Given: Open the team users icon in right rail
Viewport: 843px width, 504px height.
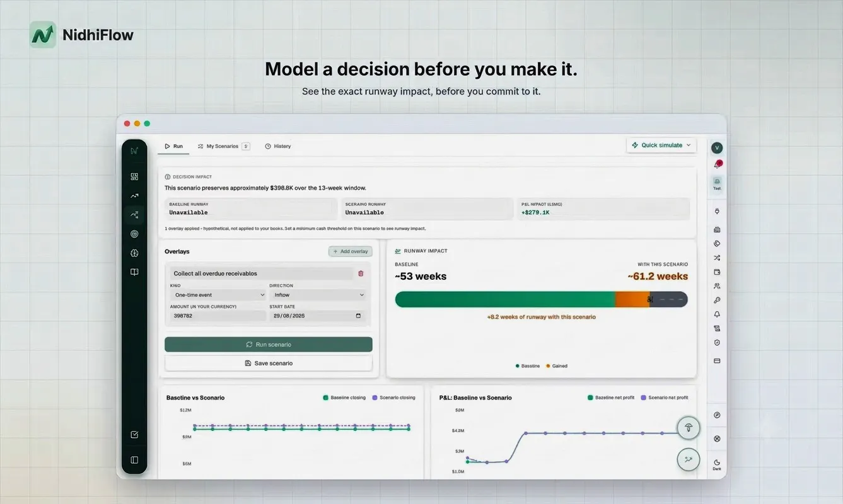Looking at the screenshot, I should click(x=717, y=286).
